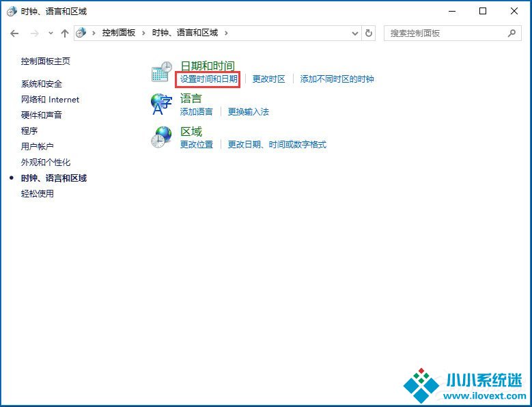
Task: Go to 外观和个性化 category
Action: 46,162
